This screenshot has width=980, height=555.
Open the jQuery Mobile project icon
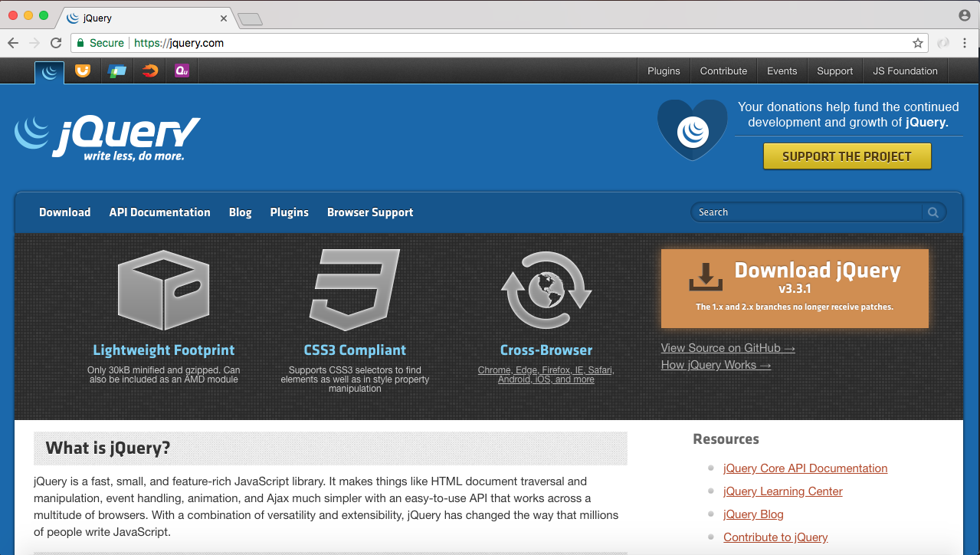coord(116,71)
